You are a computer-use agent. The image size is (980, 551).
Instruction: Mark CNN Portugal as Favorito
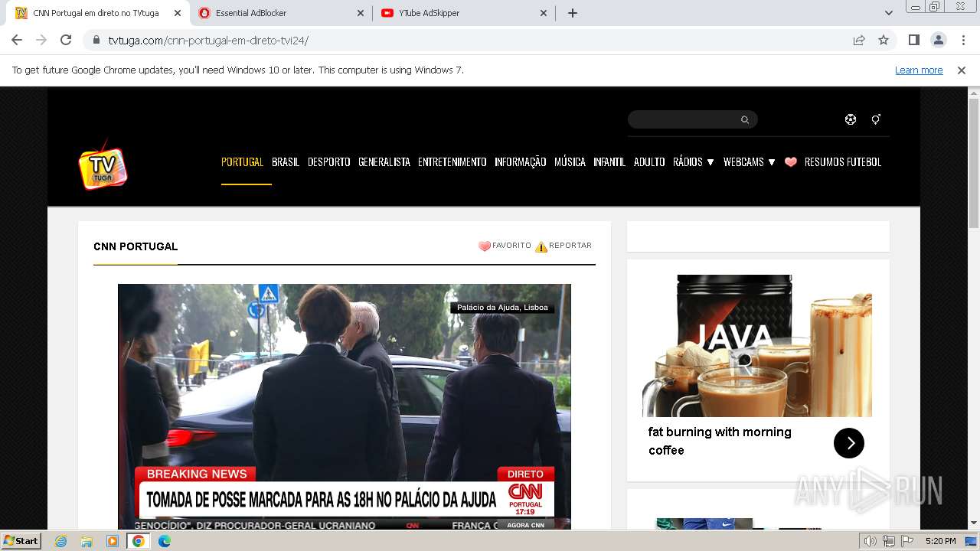[505, 246]
